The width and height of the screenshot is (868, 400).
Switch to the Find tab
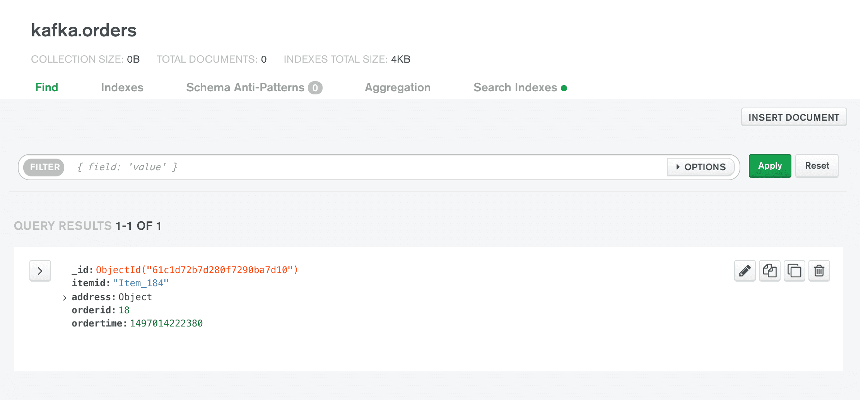(x=46, y=87)
